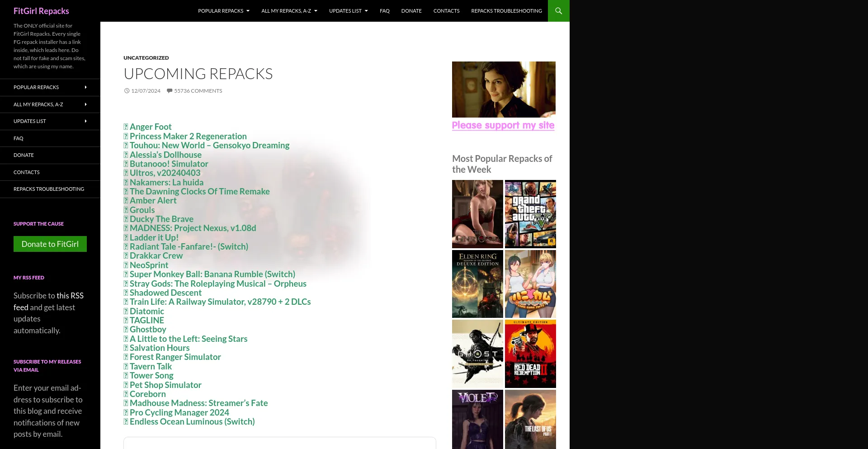868x449 pixels.
Task: Expand Popular Repacks arrow in sidebar
Action: pyautogui.click(x=85, y=87)
